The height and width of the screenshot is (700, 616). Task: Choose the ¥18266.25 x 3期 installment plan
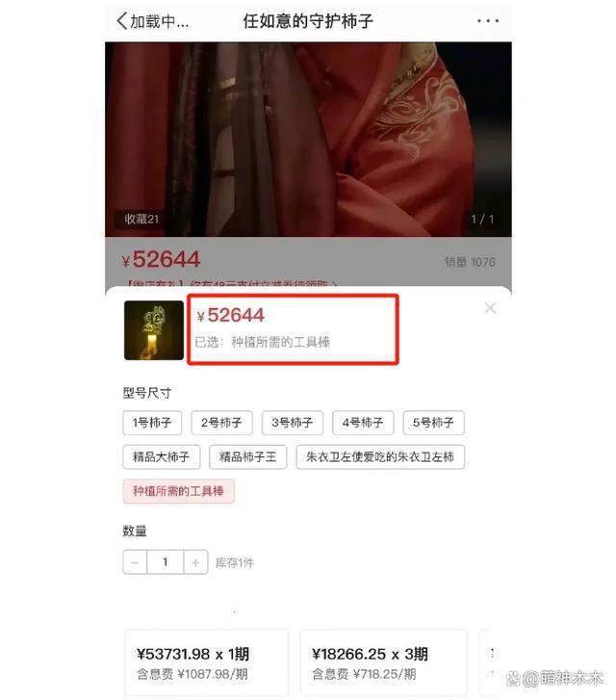[x=384, y=662]
